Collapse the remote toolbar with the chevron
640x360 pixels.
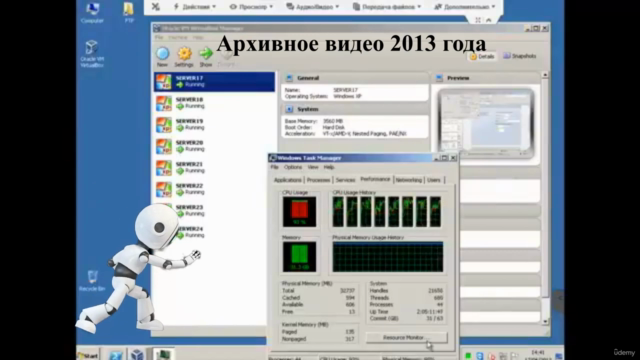[489, 20]
